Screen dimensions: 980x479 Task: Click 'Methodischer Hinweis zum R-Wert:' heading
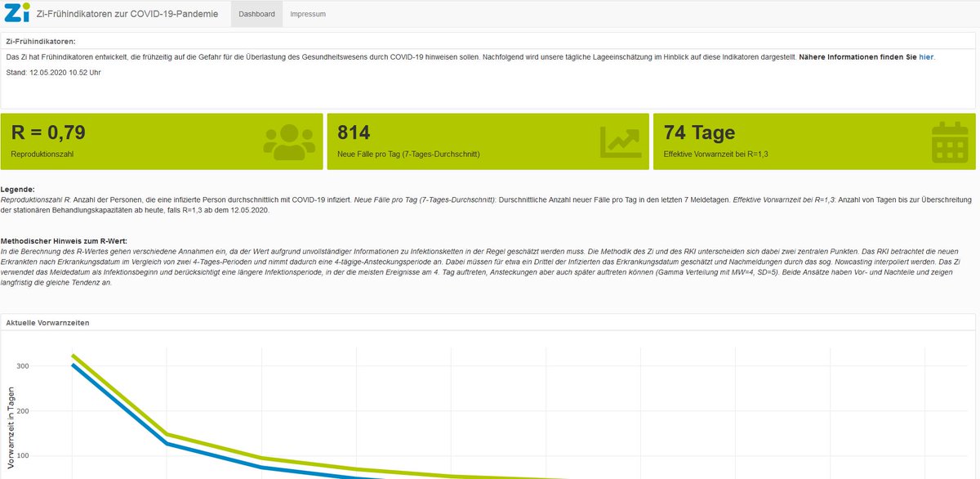pos(65,239)
